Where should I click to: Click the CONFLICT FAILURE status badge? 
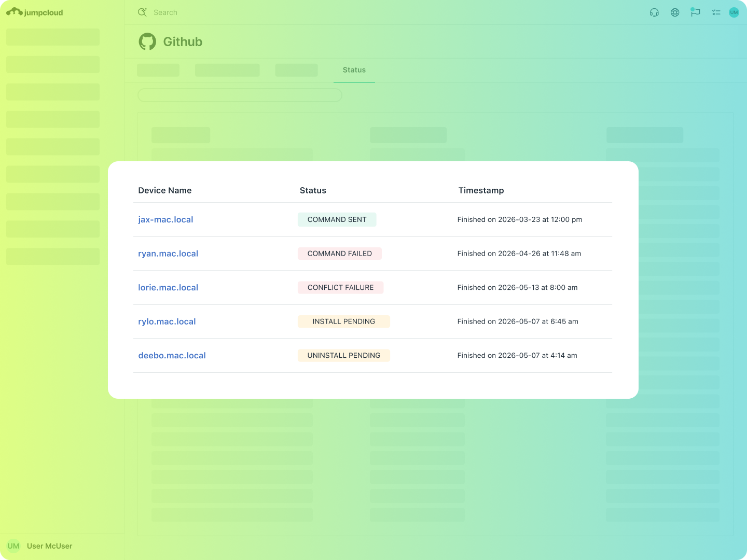click(341, 287)
